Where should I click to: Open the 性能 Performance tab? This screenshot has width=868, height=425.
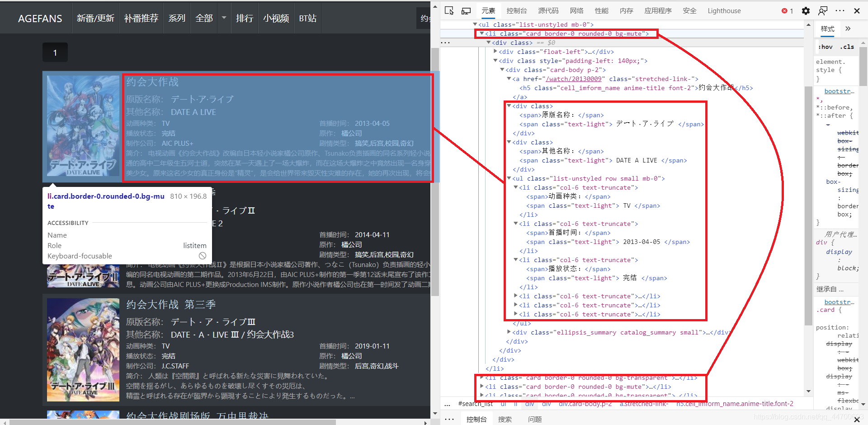coord(601,11)
